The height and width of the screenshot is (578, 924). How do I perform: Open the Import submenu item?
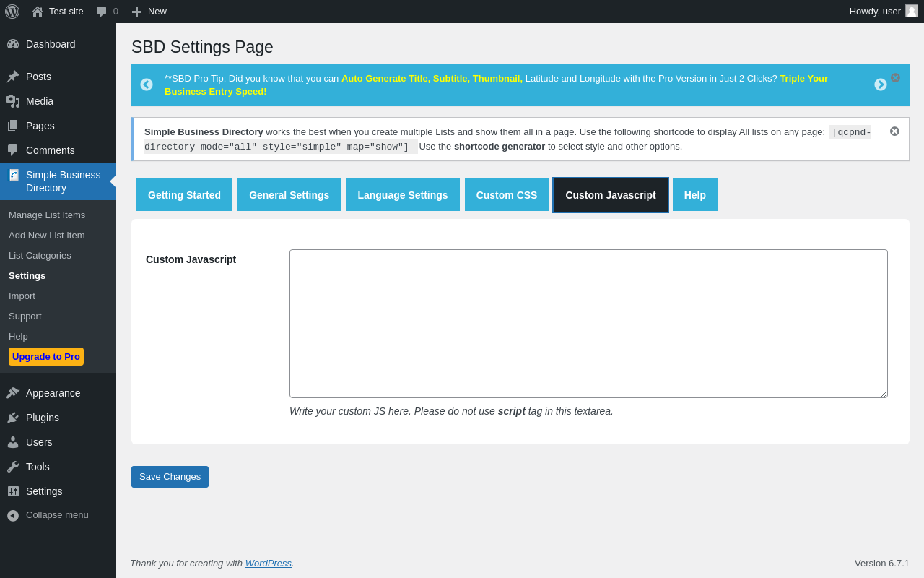(x=22, y=296)
